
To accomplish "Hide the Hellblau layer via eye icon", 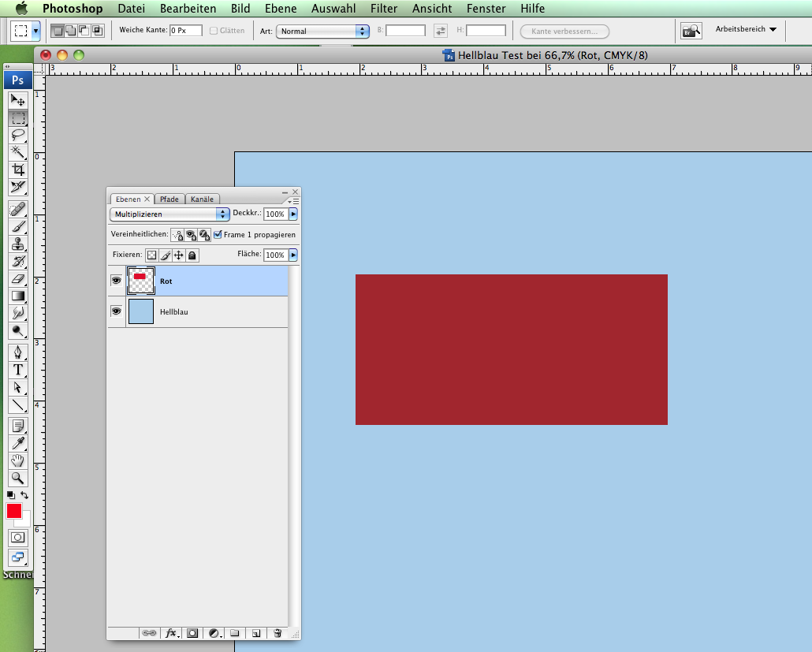I will [x=116, y=312].
